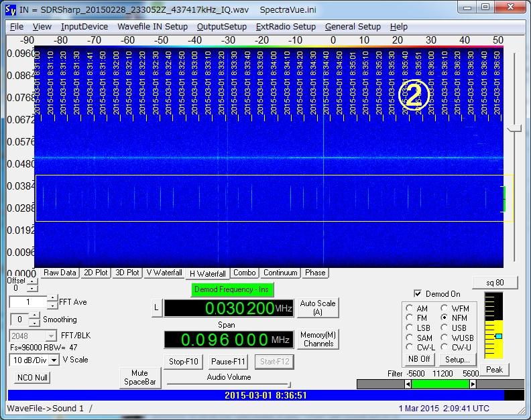Open the Help menu
Viewport: 531px width, 420px height.
(399, 27)
